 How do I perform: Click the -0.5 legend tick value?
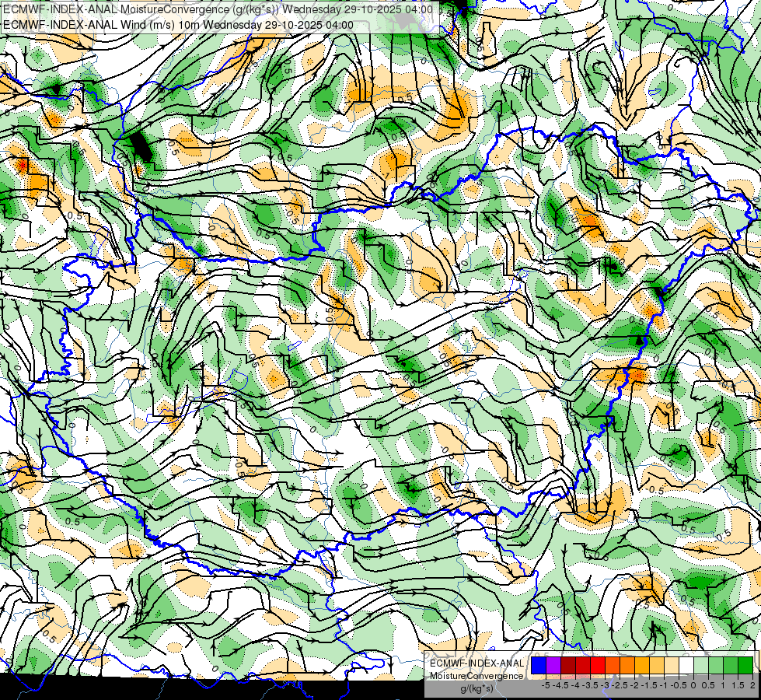[679, 685]
